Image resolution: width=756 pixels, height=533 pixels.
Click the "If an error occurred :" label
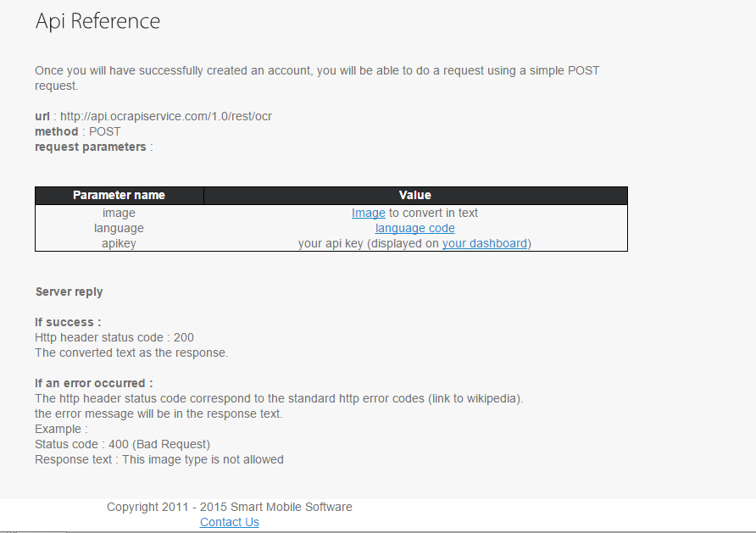pyautogui.click(x=93, y=384)
